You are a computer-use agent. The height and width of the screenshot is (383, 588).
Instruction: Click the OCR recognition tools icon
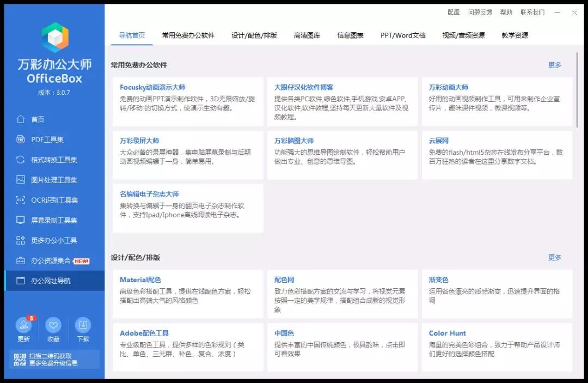(21, 200)
